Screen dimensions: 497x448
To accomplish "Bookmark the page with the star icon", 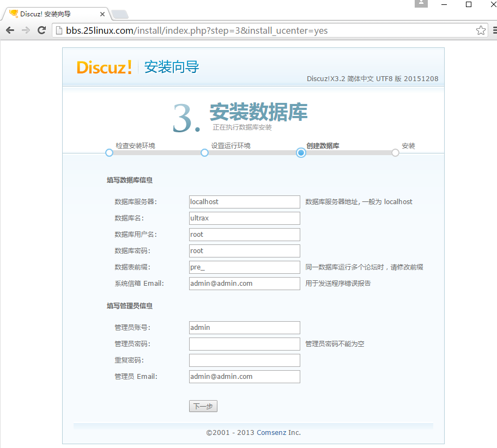I will coord(481,30).
